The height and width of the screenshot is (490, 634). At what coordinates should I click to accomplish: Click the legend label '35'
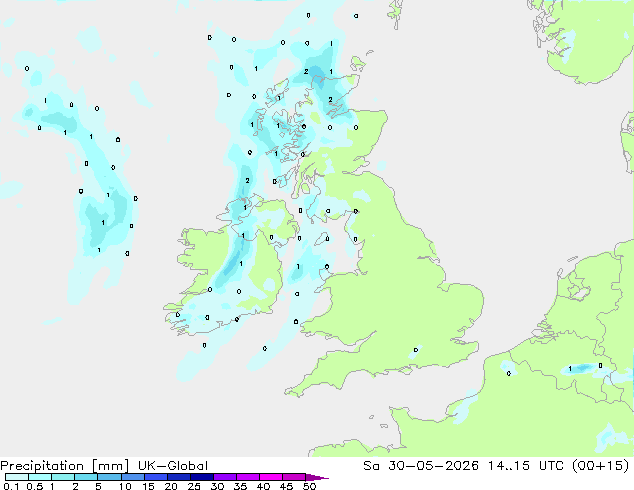(240, 486)
